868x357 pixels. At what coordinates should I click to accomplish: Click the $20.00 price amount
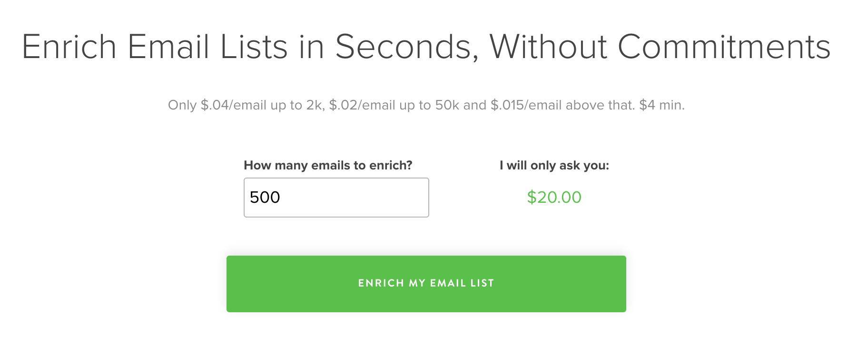(554, 197)
